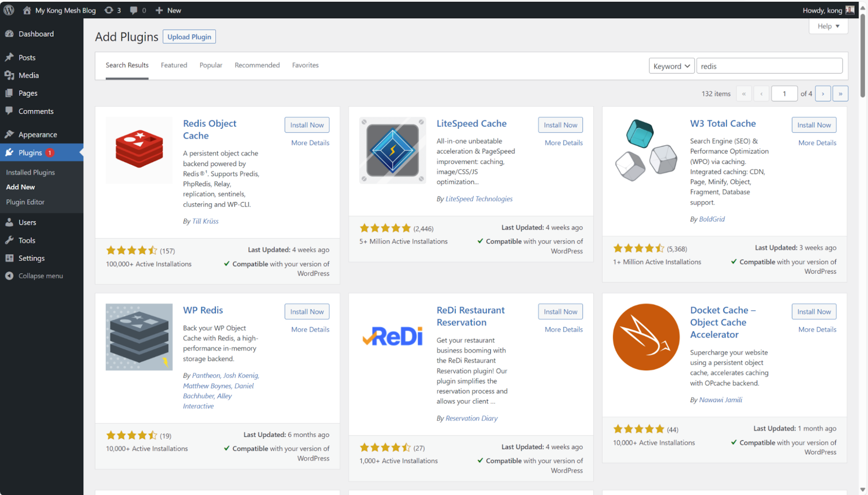
Task: Click the home icon beside site name
Action: tap(27, 10)
